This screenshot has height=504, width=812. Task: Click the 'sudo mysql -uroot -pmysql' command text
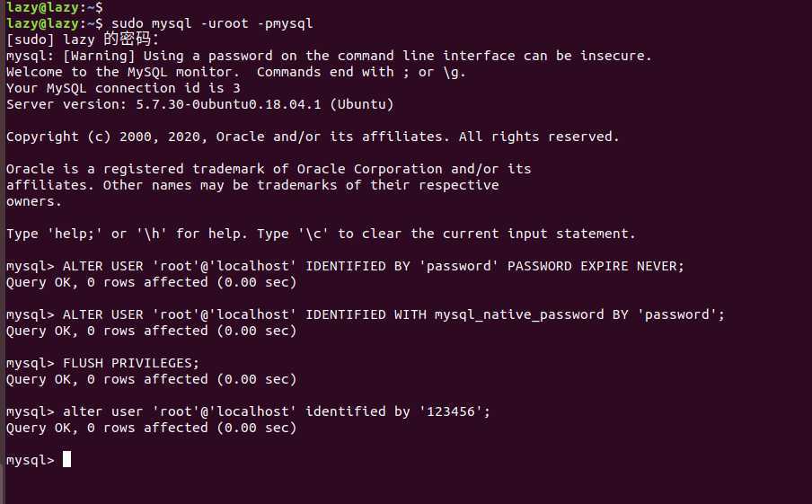[x=212, y=24]
